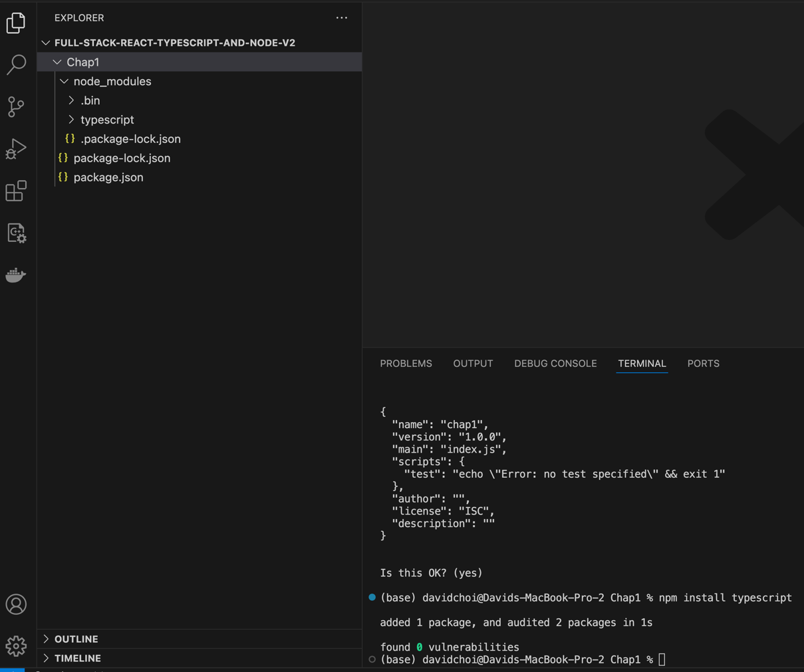Switch to the Debug Console tab
Viewport: 804px width, 672px height.
click(555, 364)
